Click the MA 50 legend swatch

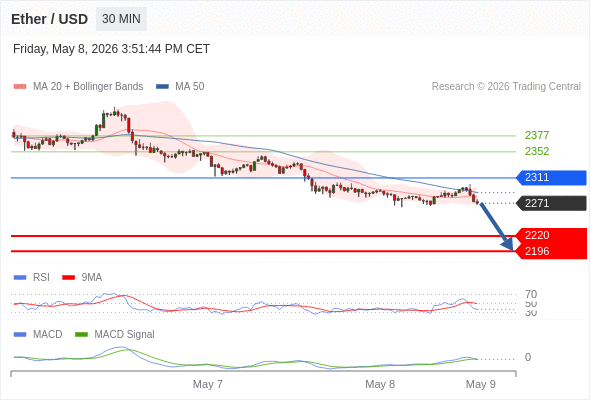pos(162,87)
